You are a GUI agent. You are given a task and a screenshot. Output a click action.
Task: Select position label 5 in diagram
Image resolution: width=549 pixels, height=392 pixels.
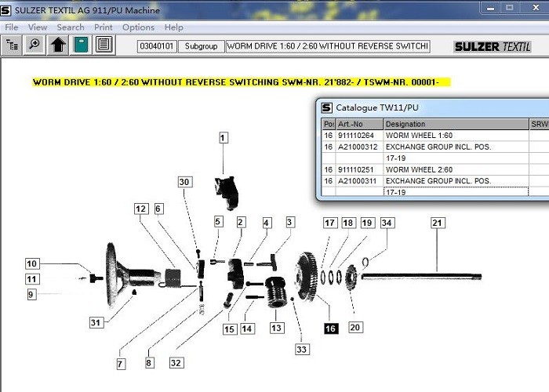[x=218, y=222]
